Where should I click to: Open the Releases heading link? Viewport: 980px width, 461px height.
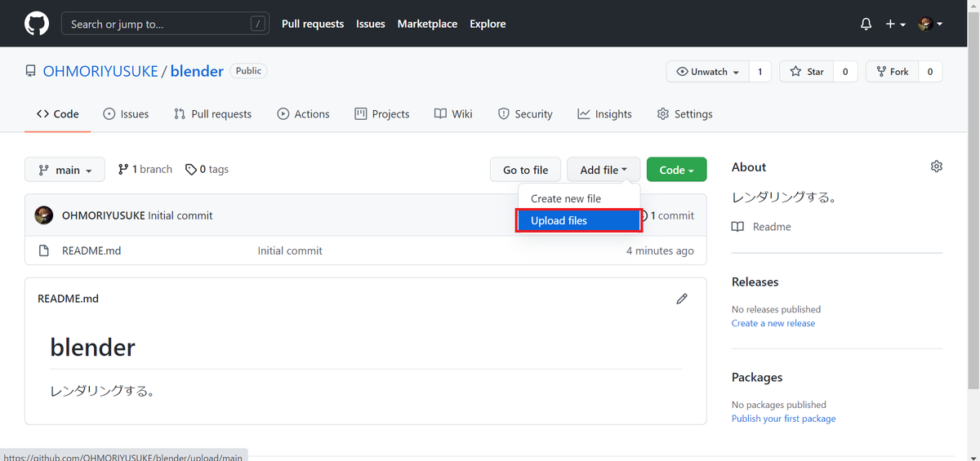[755, 281]
